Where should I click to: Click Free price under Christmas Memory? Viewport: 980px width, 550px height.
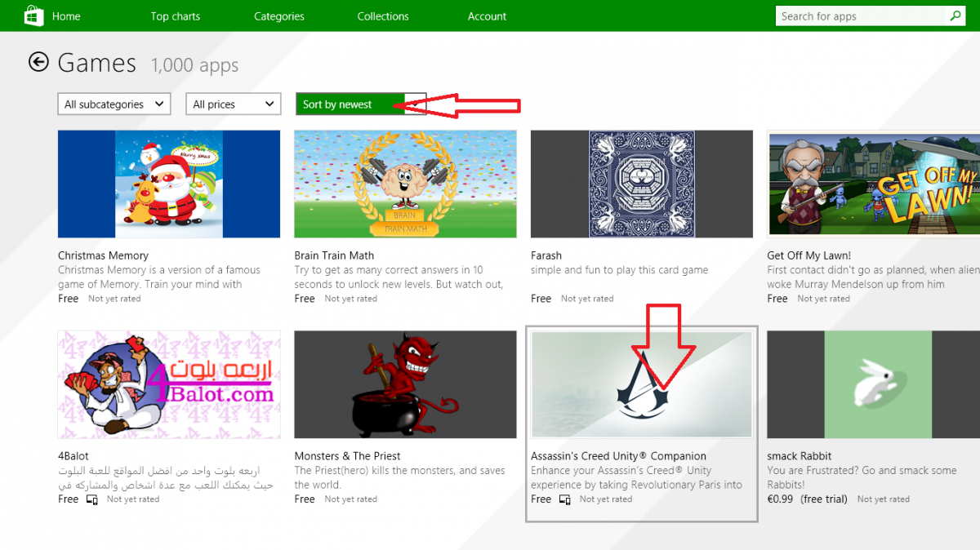[x=68, y=299]
